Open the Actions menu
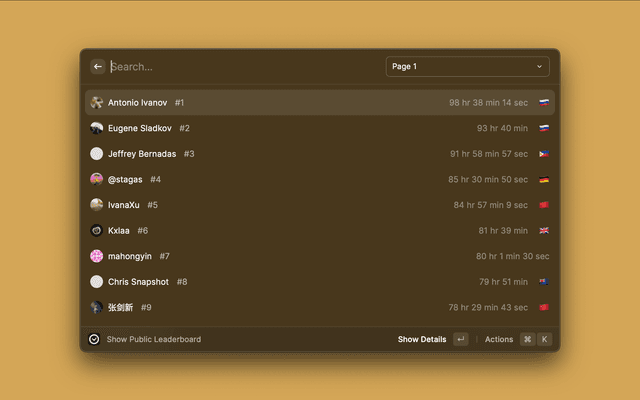Viewport: 640px width, 400px height. pyautogui.click(x=499, y=339)
